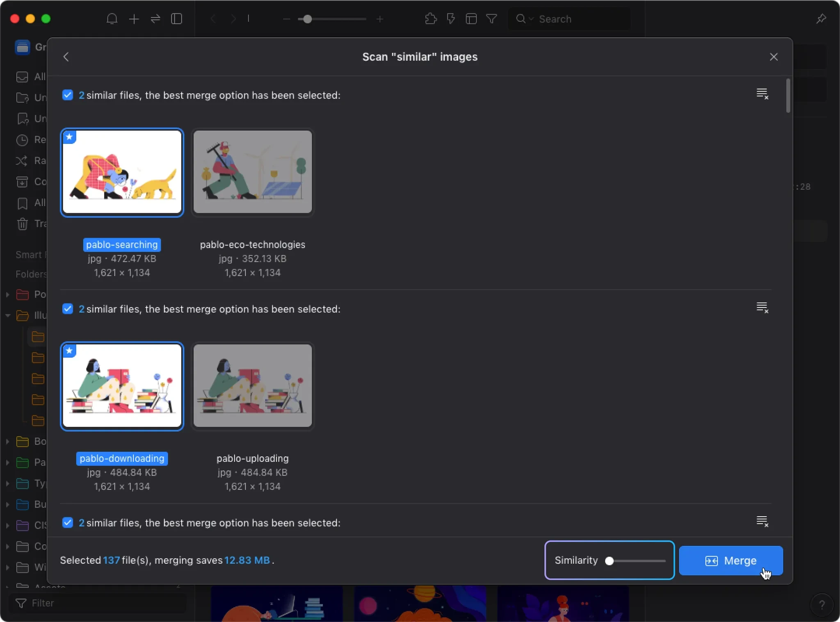Click the zoom in plus icon
Viewport: 840px width, 622px height.
(380, 19)
